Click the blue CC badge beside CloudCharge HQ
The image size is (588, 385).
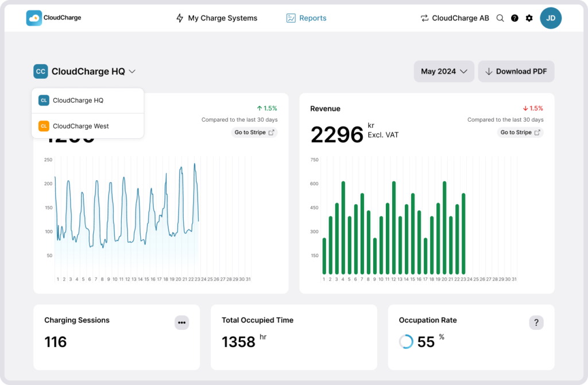[41, 71]
